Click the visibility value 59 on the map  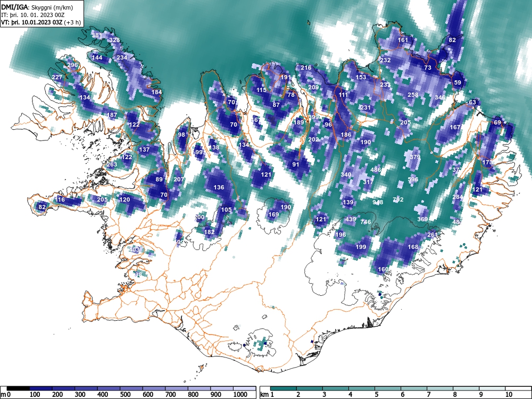[458, 82]
